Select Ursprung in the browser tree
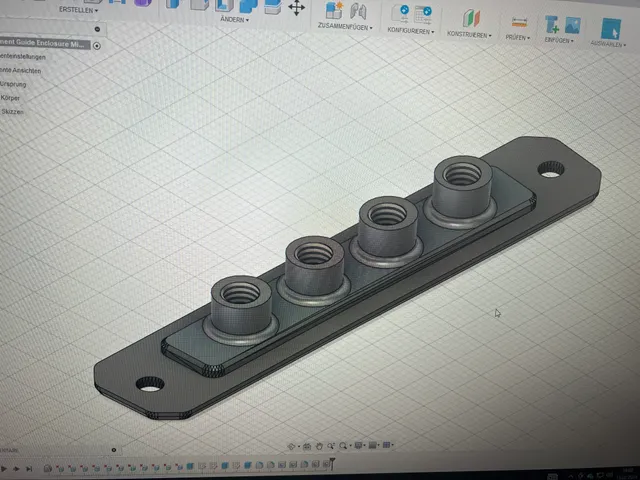640x480 pixels. 13,84
